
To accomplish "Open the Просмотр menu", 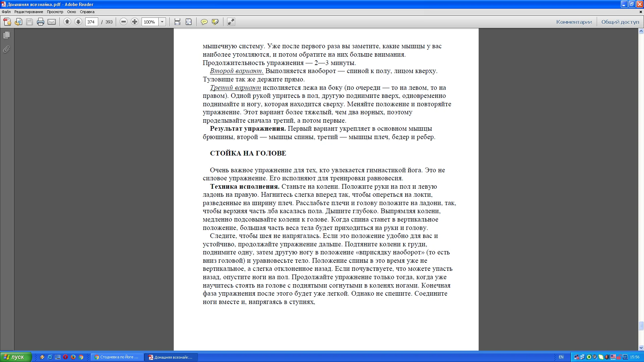I will click(55, 12).
